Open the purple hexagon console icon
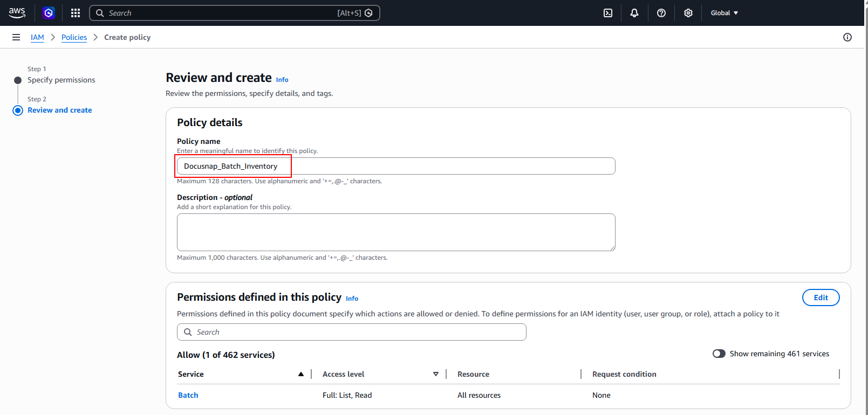 tap(49, 13)
